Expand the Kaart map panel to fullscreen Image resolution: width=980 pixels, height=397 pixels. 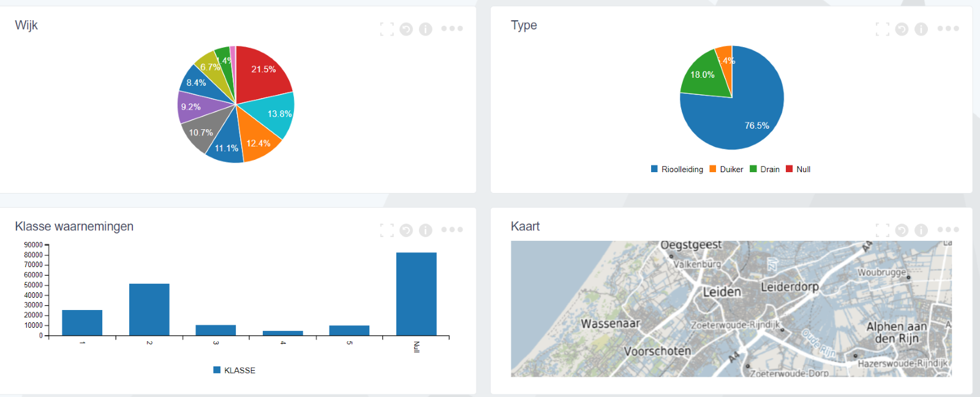(x=883, y=230)
